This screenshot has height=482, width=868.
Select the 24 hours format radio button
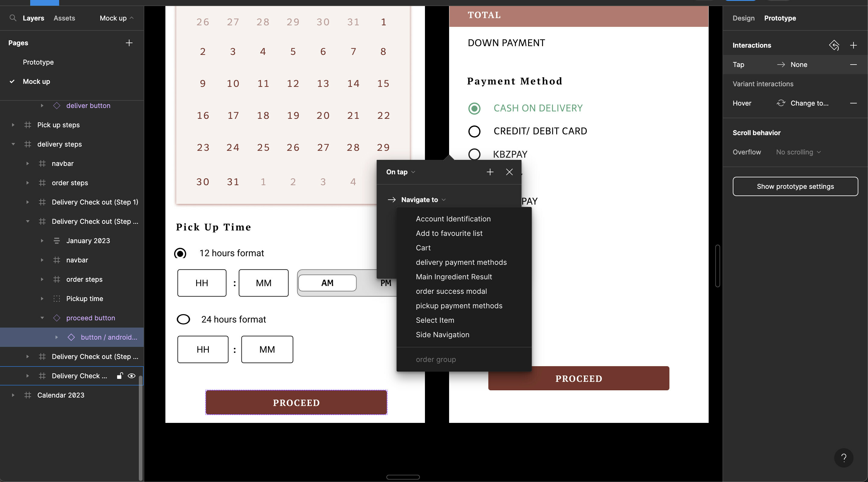tap(183, 319)
